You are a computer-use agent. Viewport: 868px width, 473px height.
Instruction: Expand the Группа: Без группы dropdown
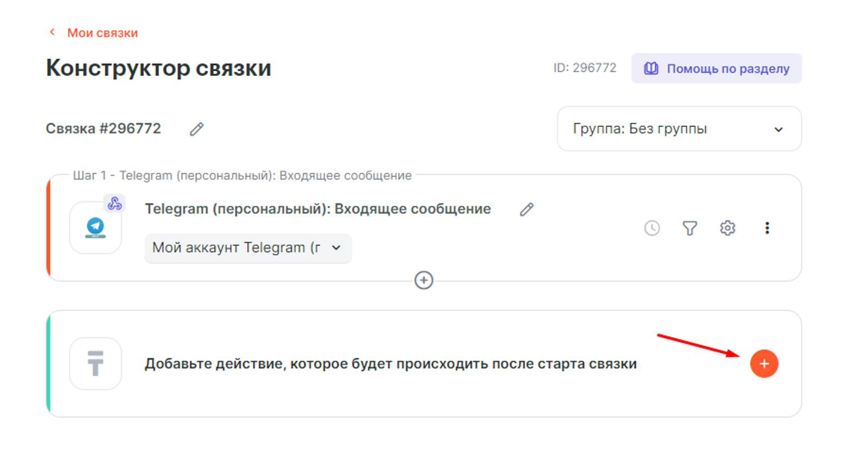click(678, 129)
